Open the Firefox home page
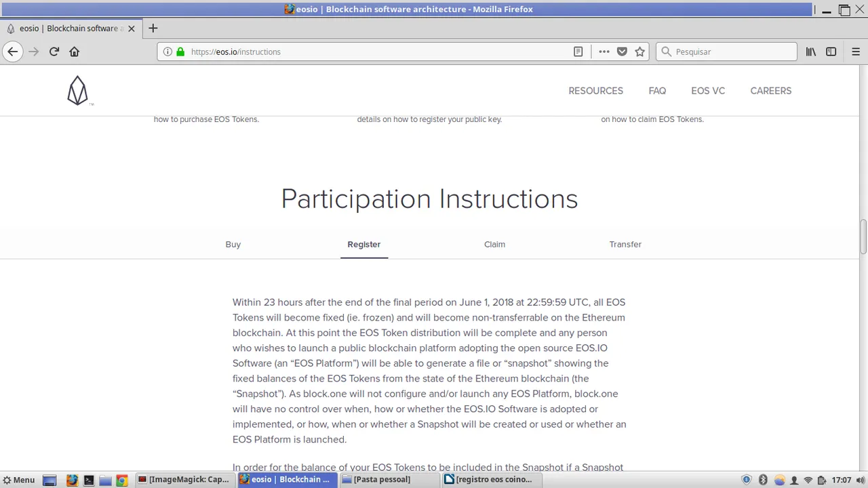 (75, 52)
